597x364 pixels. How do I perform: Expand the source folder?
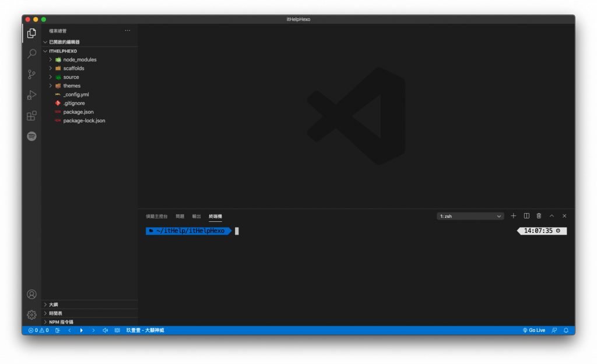tap(89, 77)
